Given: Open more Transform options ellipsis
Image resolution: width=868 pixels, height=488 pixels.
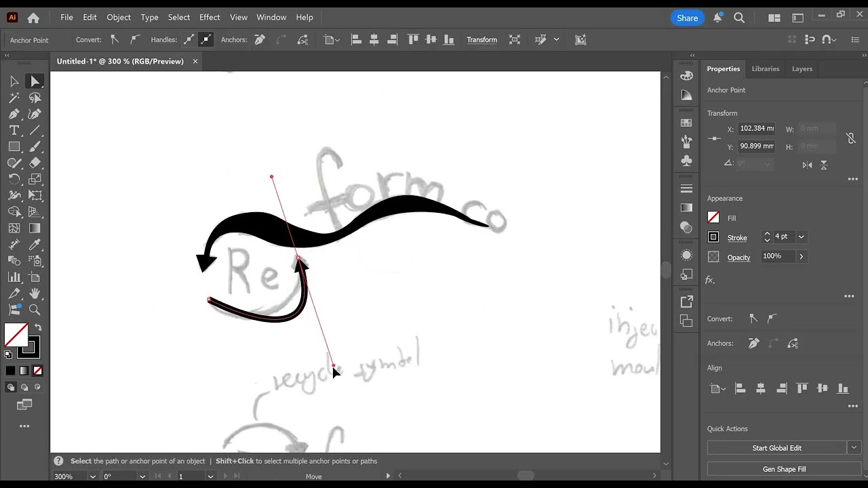Looking at the screenshot, I should [x=853, y=179].
